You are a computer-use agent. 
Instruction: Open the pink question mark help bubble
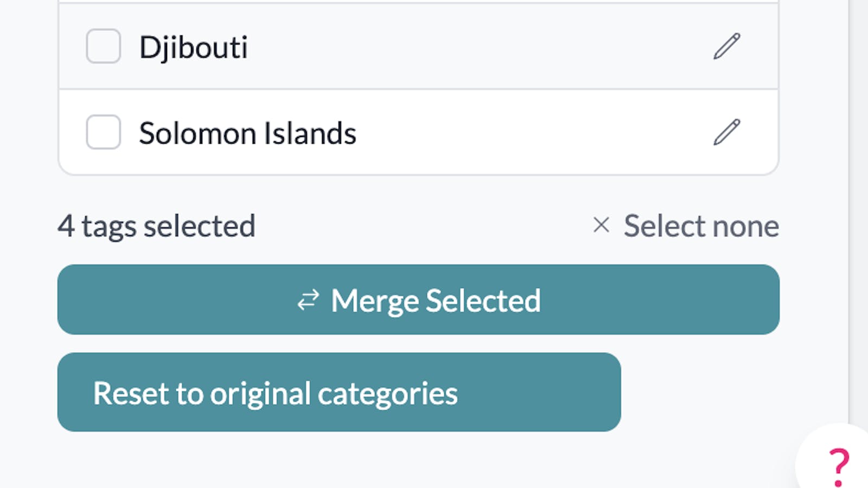point(838,465)
